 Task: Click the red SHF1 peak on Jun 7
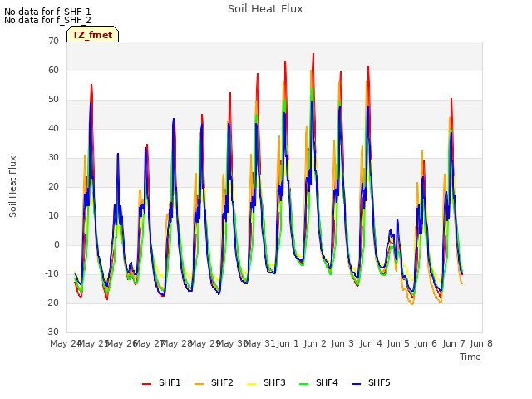tap(451, 99)
